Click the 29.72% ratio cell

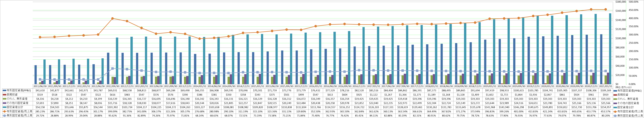pos(40,116)
